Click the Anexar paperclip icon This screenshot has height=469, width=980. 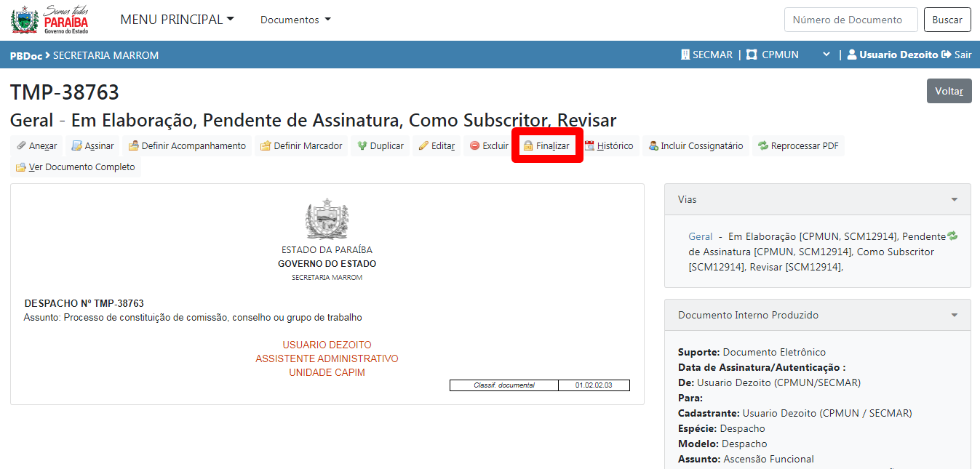(x=22, y=146)
